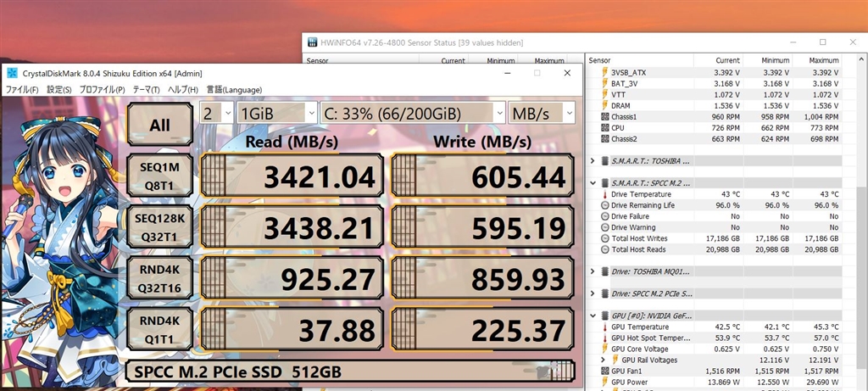Screen dimensions: 868x391
Task: Open ヘルプ(H) menu
Action: point(183,90)
